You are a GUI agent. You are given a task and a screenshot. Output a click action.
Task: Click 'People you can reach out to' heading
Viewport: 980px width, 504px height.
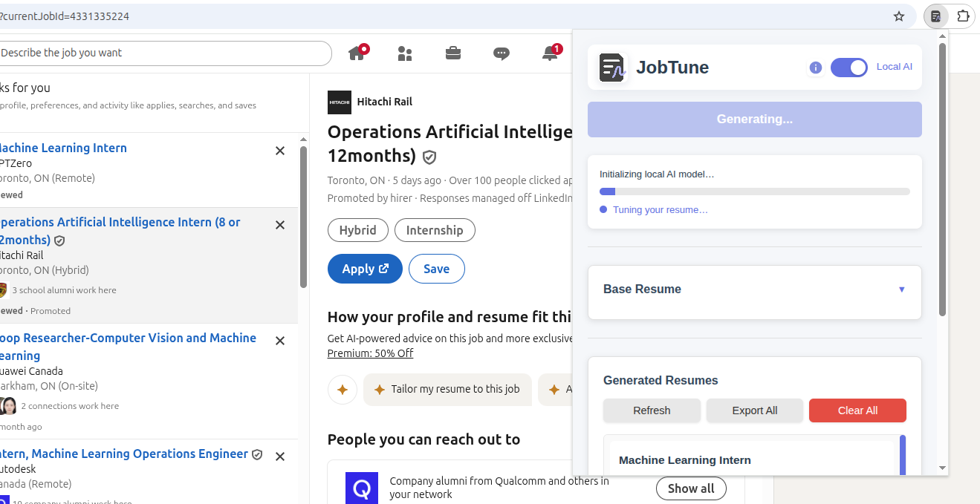pyautogui.click(x=424, y=439)
